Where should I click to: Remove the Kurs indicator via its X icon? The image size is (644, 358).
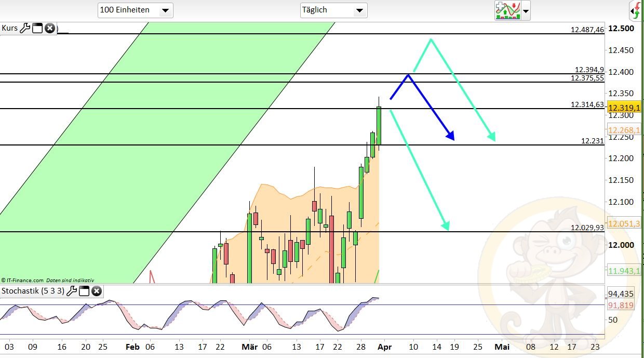click(x=49, y=29)
